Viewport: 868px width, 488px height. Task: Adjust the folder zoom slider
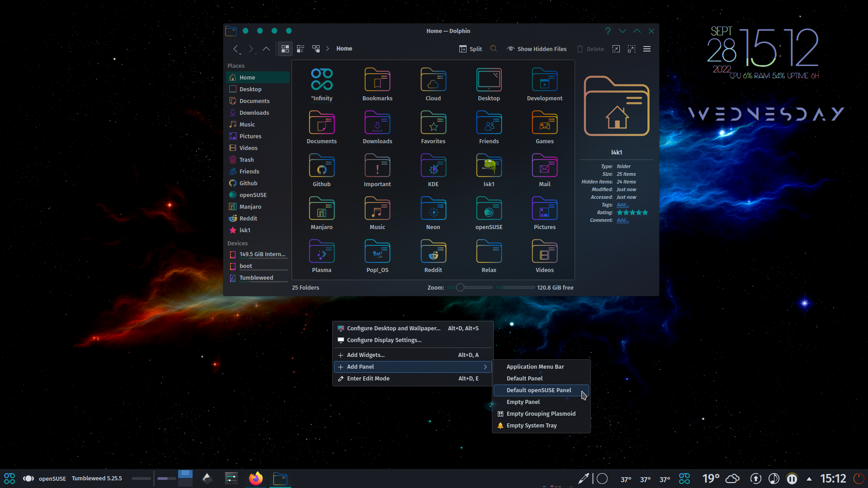click(460, 287)
